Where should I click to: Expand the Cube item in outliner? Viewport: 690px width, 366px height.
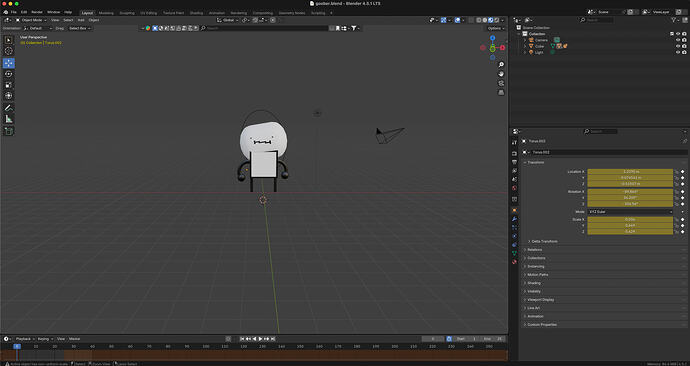525,46
